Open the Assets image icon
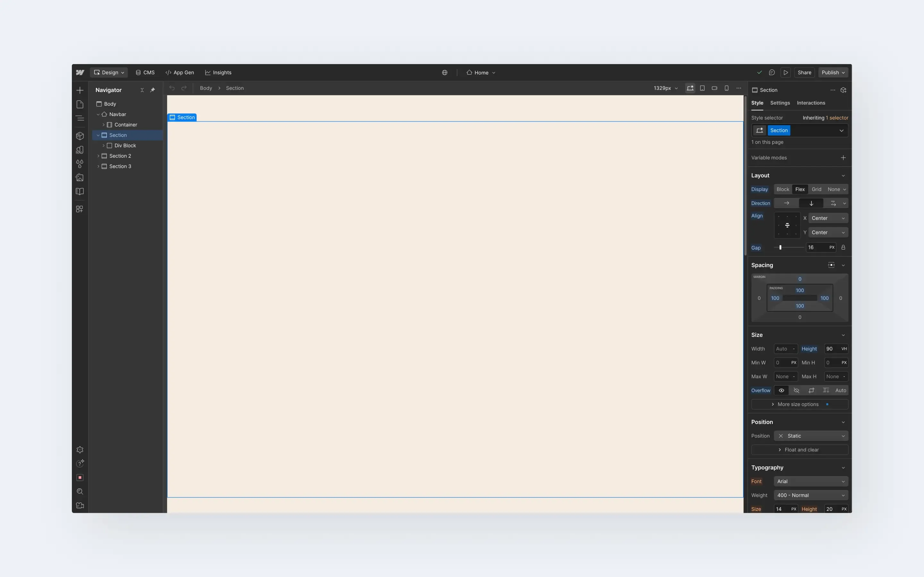Image resolution: width=924 pixels, height=577 pixels. point(80,178)
